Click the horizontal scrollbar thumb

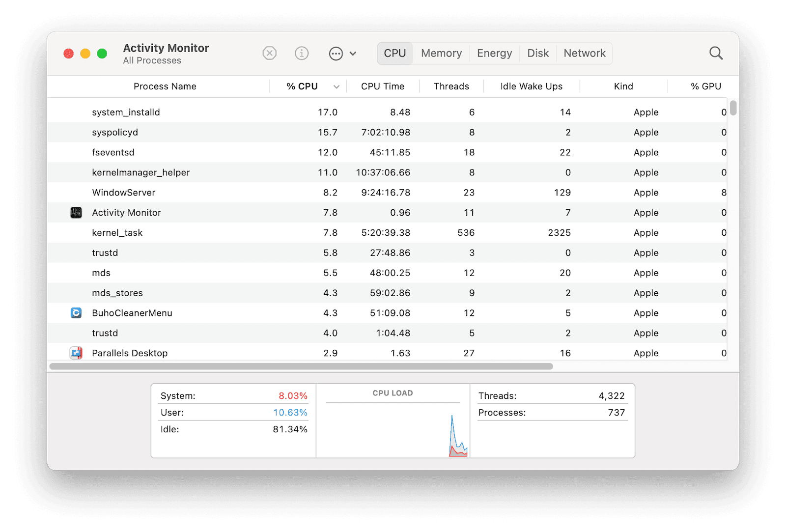[x=301, y=366]
